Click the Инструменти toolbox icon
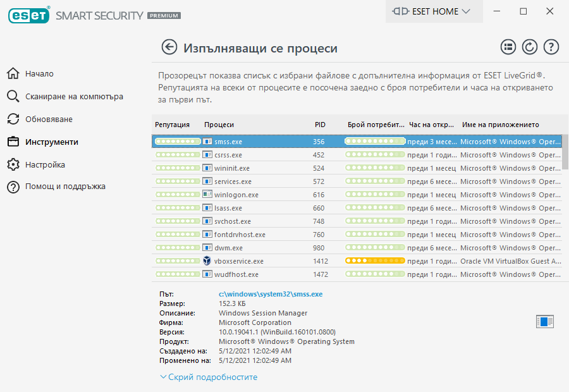Image resolution: width=569 pixels, height=392 pixels. pyautogui.click(x=13, y=142)
